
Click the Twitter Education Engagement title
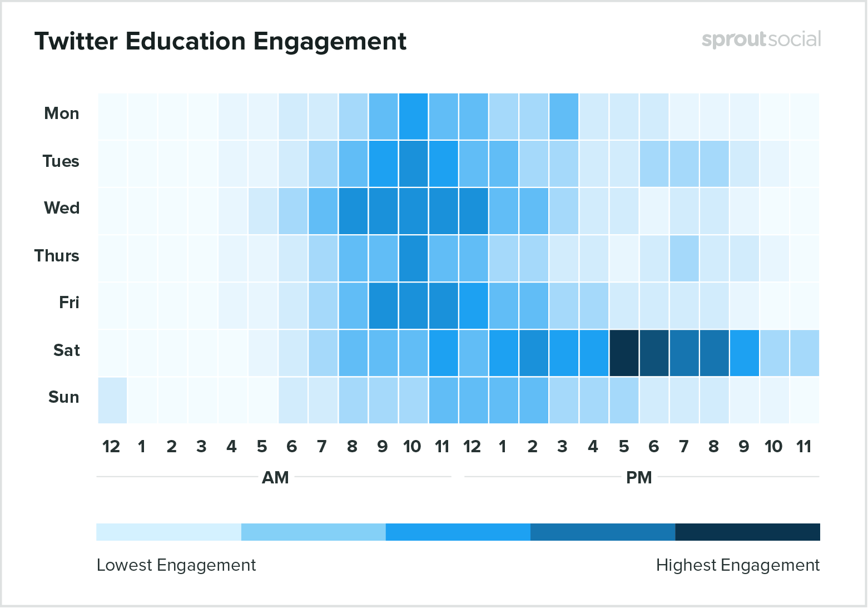(220, 42)
